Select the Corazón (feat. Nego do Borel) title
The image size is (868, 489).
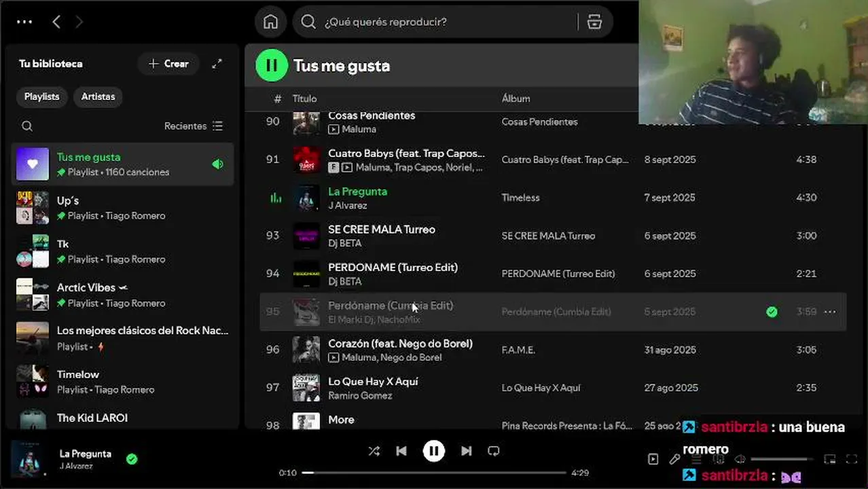coord(400,344)
